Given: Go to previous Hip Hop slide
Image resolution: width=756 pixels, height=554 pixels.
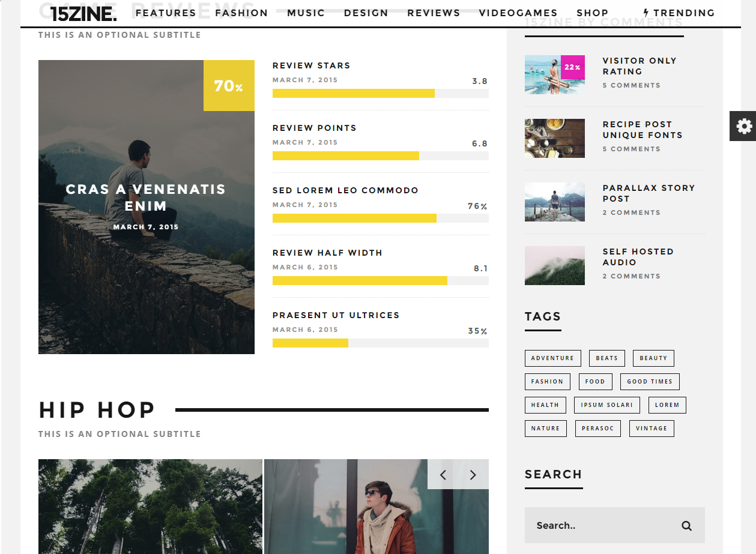Looking at the screenshot, I should (443, 475).
